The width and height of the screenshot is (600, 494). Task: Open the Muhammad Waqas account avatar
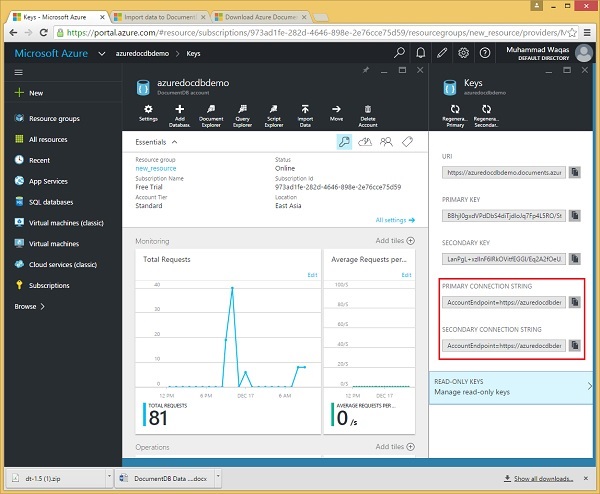point(584,53)
